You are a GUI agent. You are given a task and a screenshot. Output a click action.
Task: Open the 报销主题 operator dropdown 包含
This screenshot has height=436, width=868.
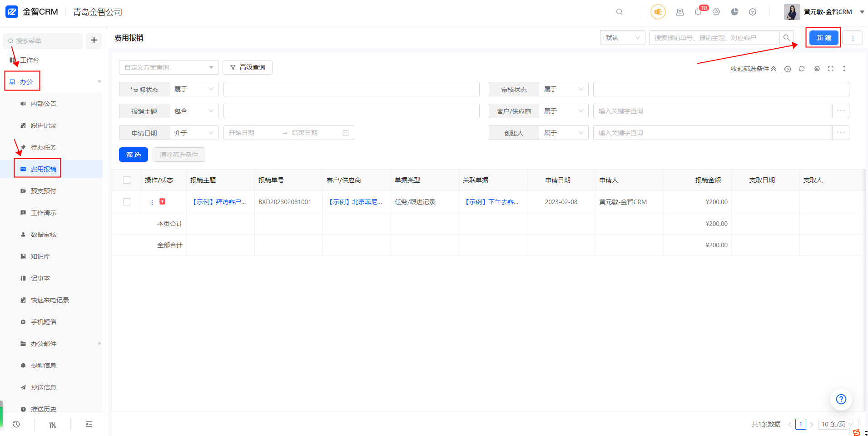[x=194, y=111]
